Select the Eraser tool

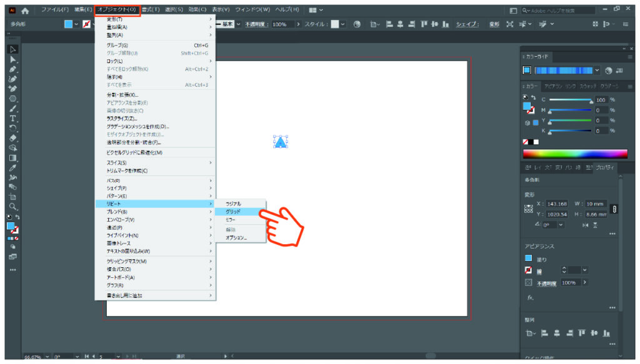[12, 138]
